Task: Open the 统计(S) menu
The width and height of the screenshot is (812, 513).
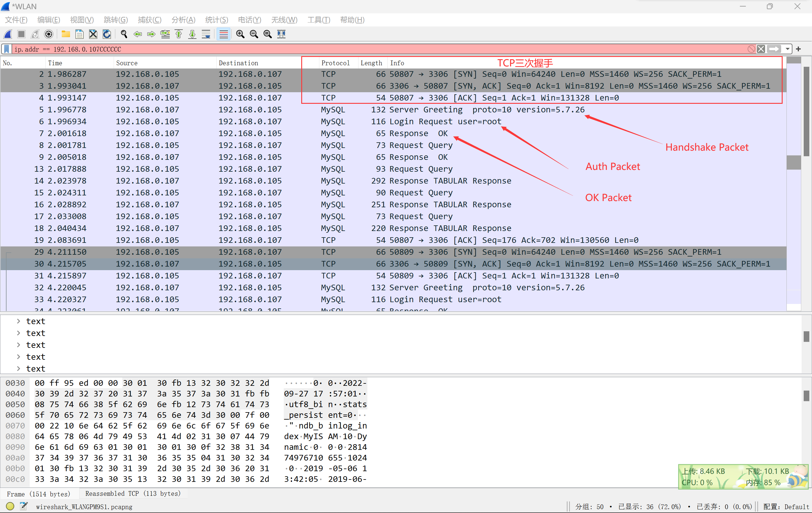Action: (217, 20)
